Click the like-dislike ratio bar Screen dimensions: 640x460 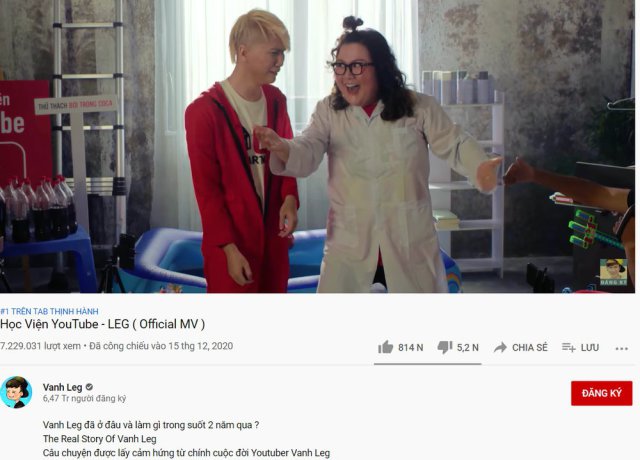(x=427, y=363)
